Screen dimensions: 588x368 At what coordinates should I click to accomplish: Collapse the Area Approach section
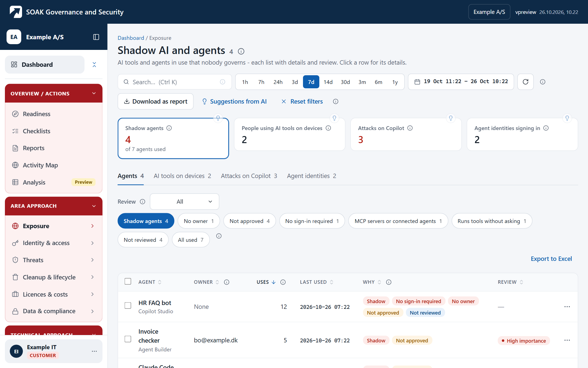54,206
